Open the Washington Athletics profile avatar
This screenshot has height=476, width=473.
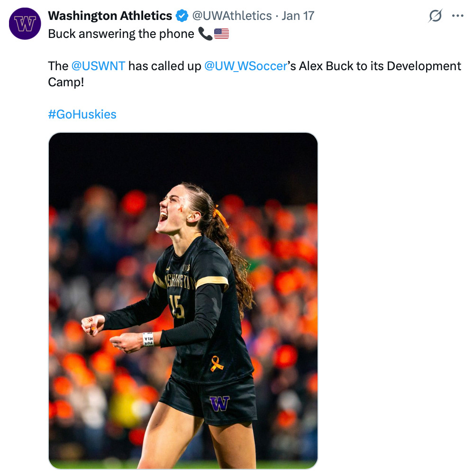pos(25,24)
